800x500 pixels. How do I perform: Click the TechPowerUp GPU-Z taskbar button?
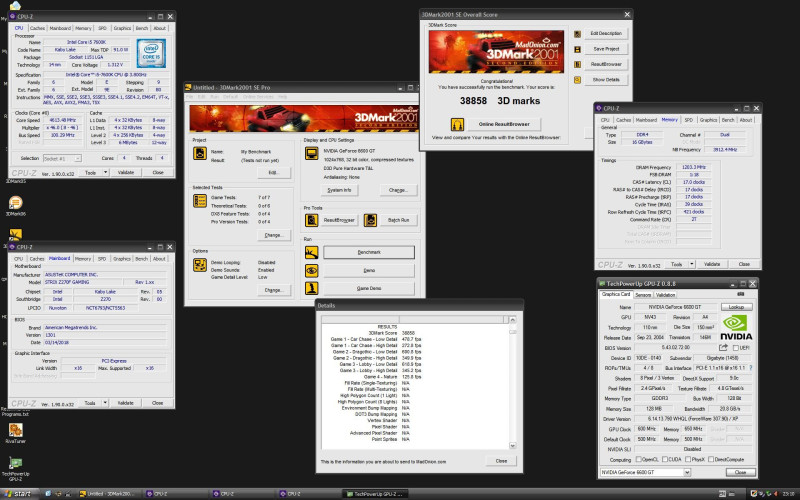click(375, 494)
